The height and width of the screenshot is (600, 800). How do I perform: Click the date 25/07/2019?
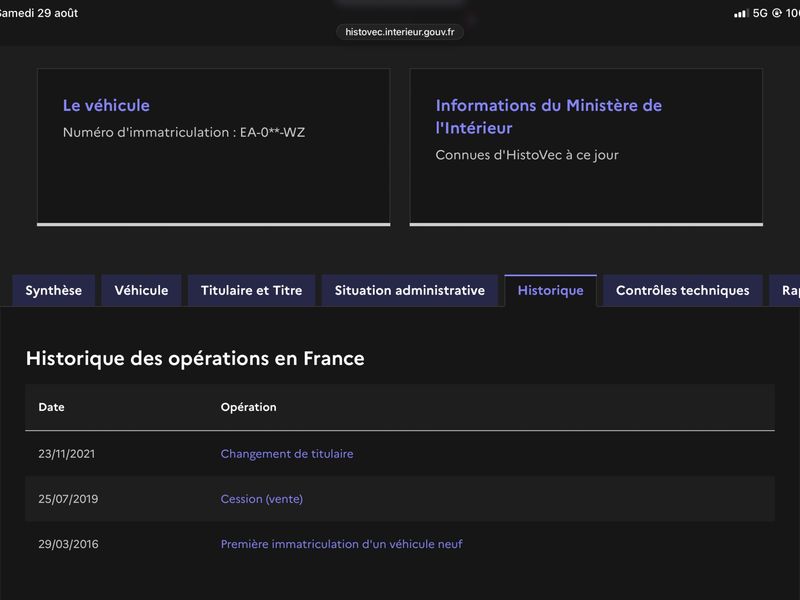click(68, 498)
